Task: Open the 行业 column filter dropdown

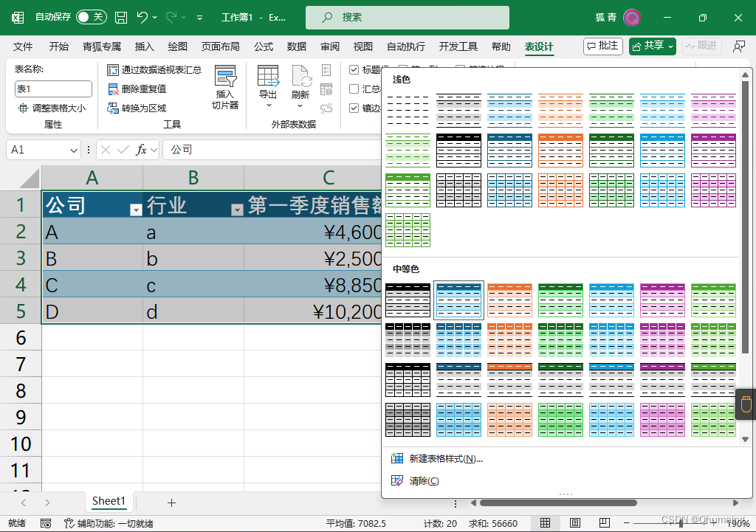Action: click(237, 210)
